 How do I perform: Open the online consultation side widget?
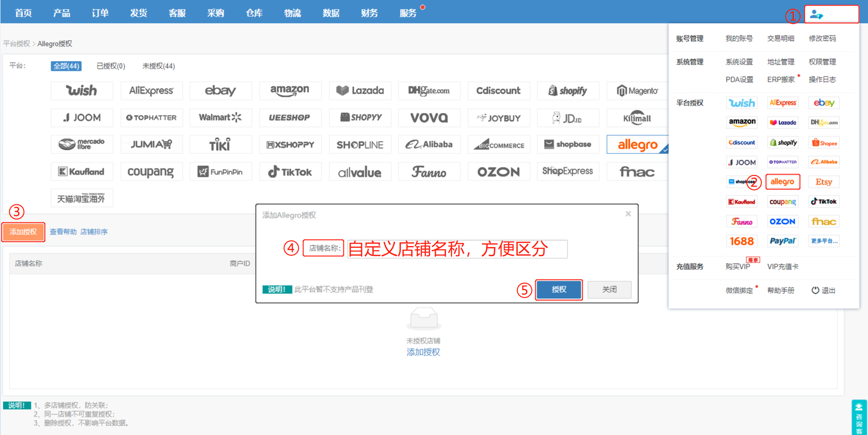pos(859,417)
